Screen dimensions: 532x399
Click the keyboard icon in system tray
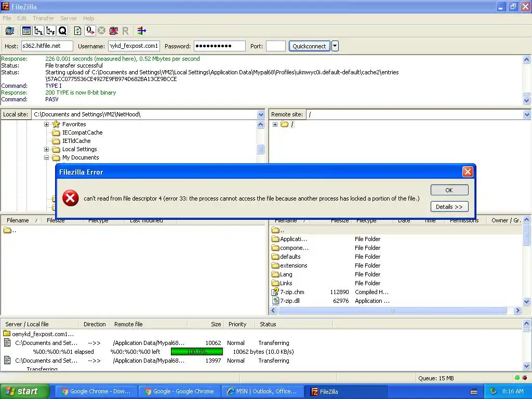(474, 392)
